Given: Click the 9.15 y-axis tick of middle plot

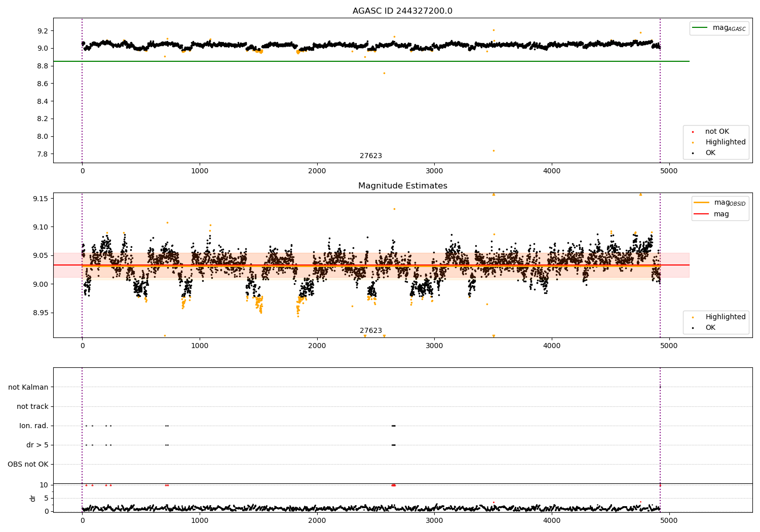Looking at the screenshot, I should tap(41, 199).
